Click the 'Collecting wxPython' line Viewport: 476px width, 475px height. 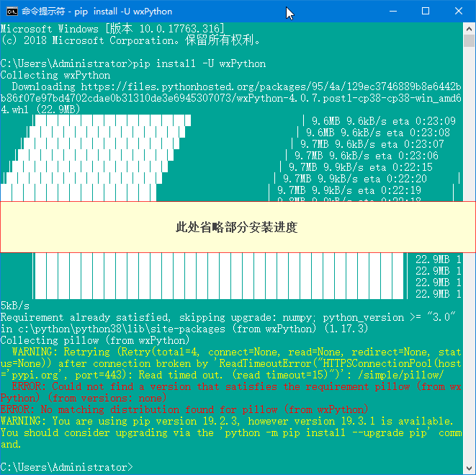pyautogui.click(x=55, y=75)
